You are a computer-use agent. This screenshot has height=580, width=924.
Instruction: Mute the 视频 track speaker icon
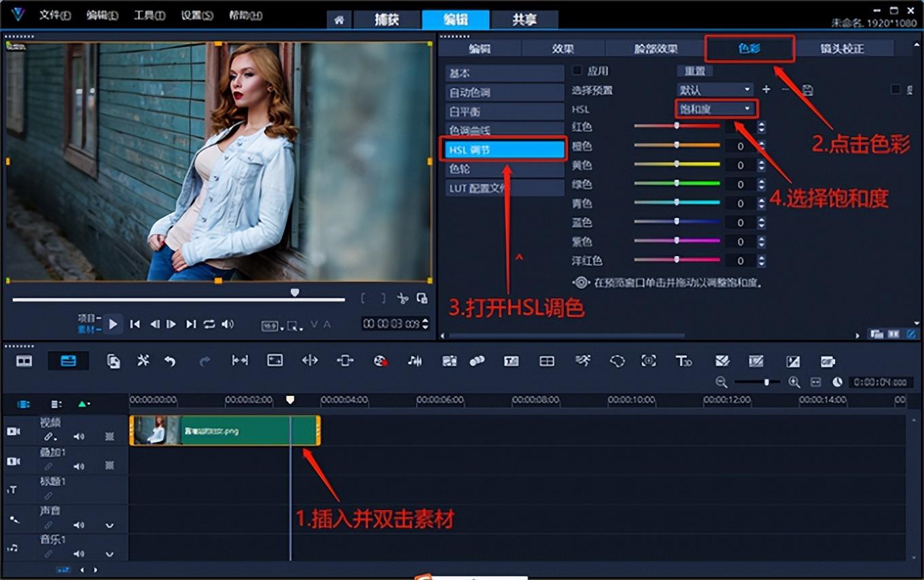[x=79, y=437]
